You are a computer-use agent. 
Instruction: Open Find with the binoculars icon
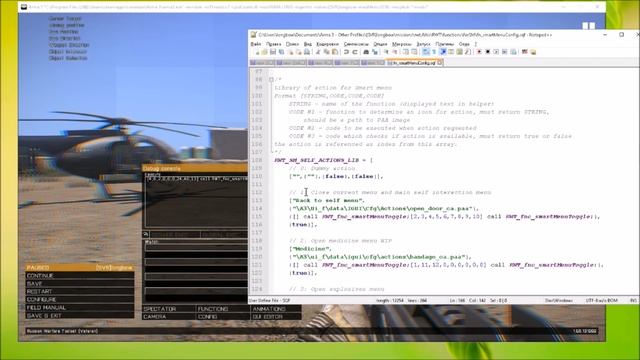pyautogui.click(x=366, y=52)
